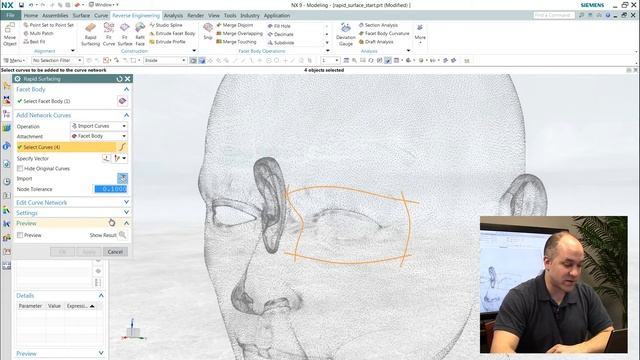Select the Fit Curve tool
The image size is (640, 360).
[109, 34]
